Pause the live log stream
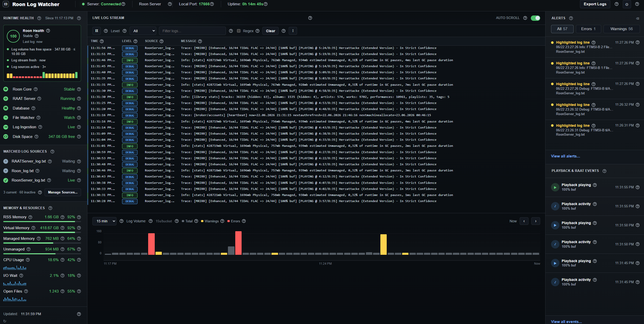Viewport: 644px width, 324px height. (x=96, y=31)
